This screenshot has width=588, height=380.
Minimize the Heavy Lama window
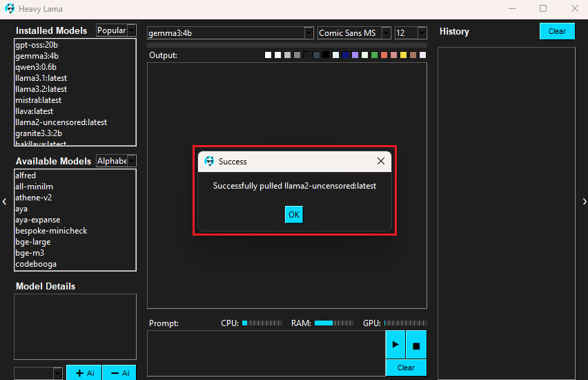click(512, 8)
